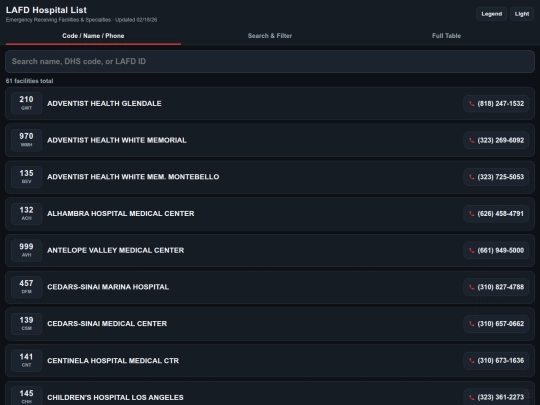The width and height of the screenshot is (540, 405).
Task: Select CHILDREN'S HOSPITAL LOS ANGELES name
Action: 115,397
